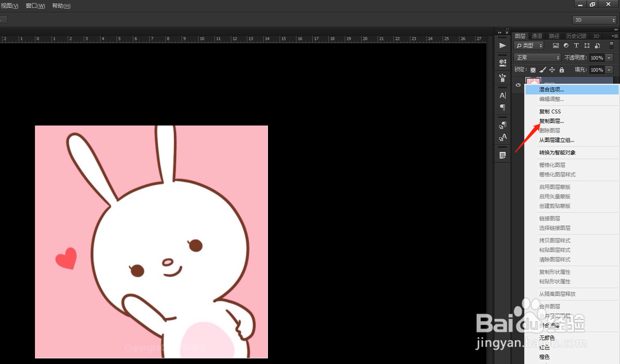Toggle lock position move icon

pos(552,70)
